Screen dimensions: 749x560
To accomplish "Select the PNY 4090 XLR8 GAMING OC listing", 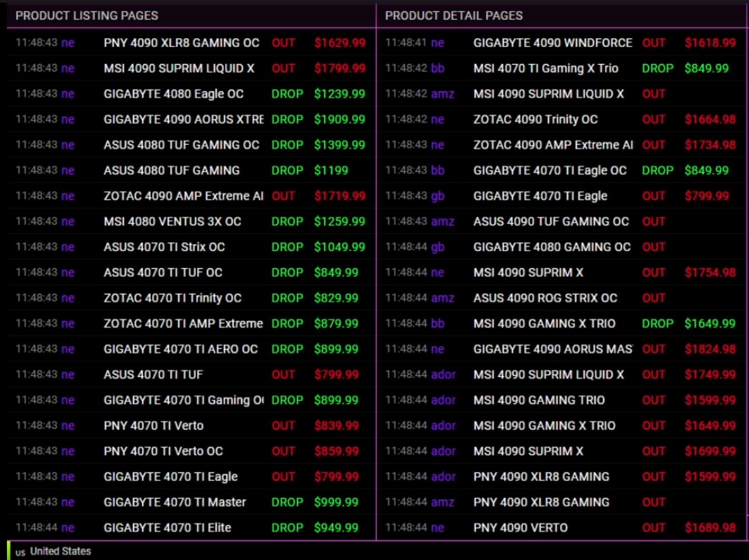I will click(x=181, y=43).
